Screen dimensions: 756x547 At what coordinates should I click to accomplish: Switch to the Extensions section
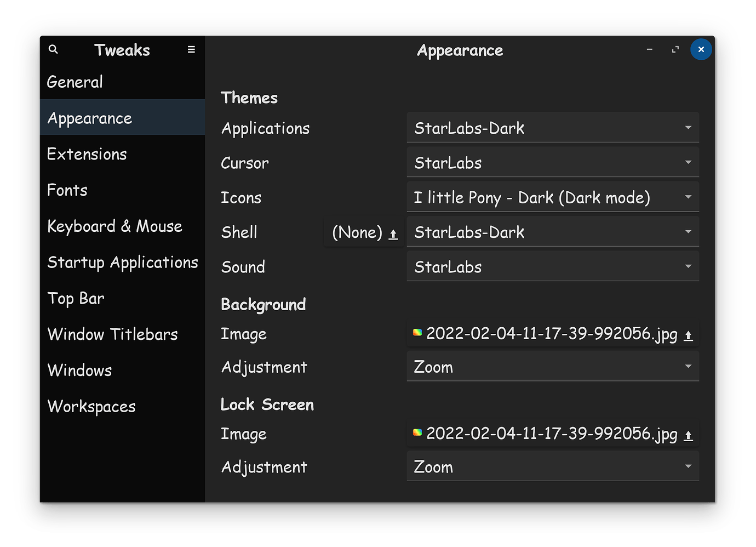click(x=87, y=154)
